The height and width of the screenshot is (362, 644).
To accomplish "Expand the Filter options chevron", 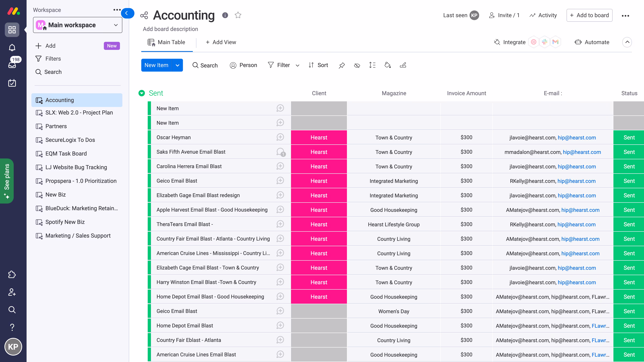I will (297, 65).
